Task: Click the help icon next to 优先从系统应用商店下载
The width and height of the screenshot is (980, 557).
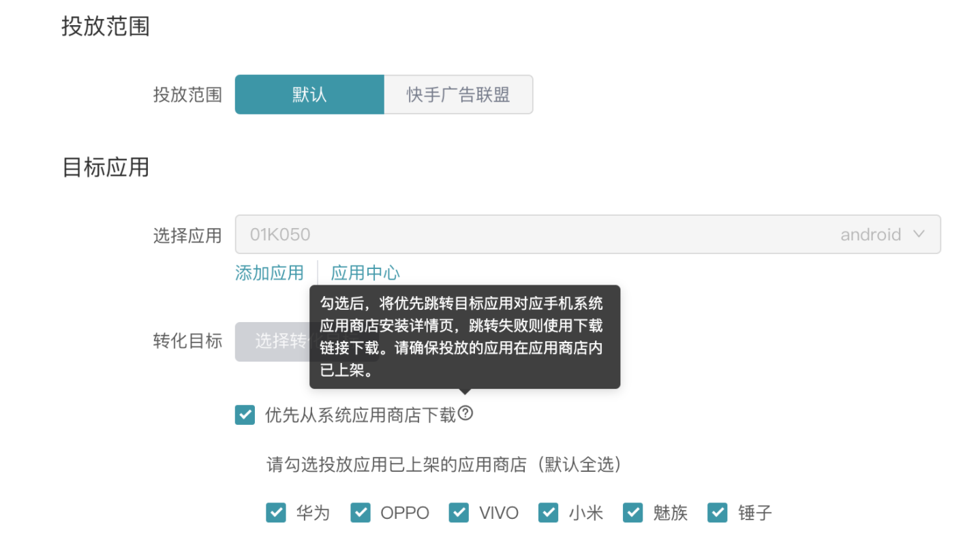Action: click(x=466, y=413)
